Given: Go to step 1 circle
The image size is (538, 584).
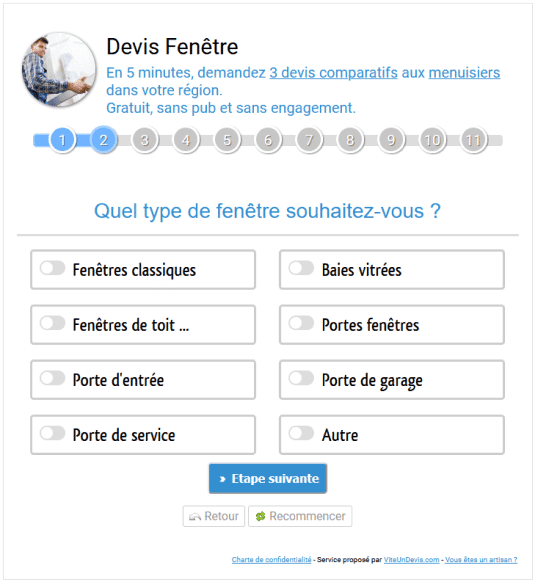Looking at the screenshot, I should coord(63,140).
